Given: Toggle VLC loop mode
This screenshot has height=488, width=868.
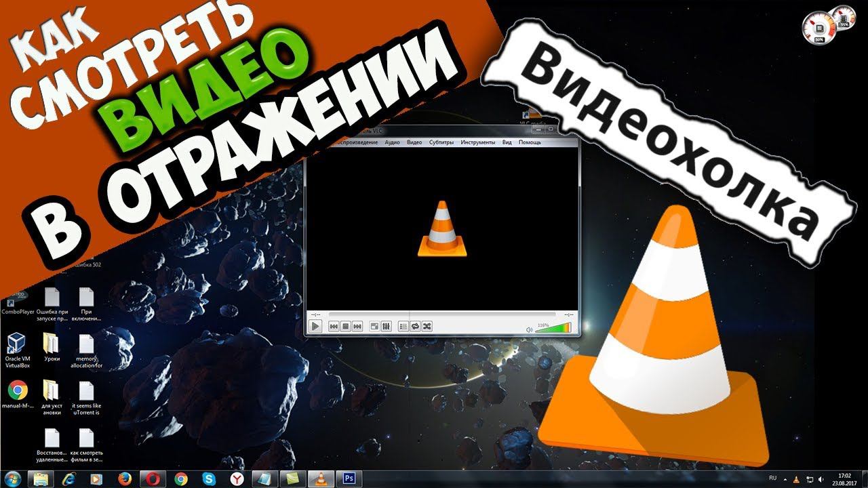Looking at the screenshot, I should coord(415,327).
